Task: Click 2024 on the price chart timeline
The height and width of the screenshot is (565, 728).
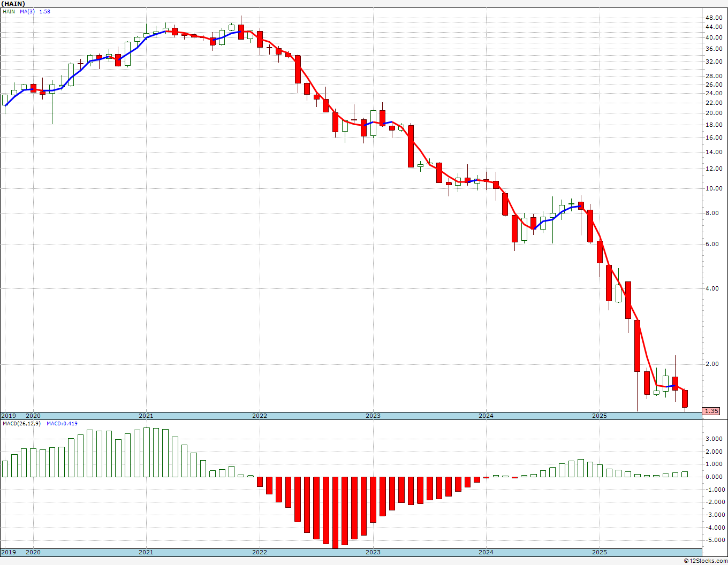Action: (x=486, y=416)
